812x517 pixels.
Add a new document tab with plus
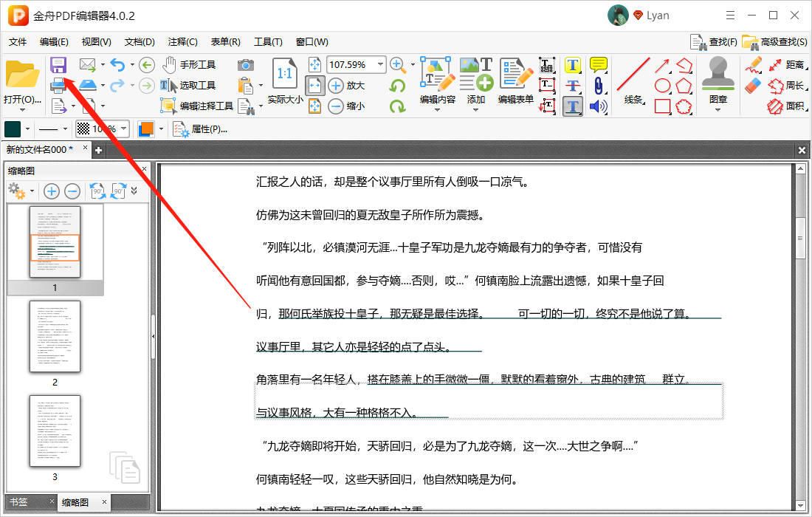coord(98,150)
